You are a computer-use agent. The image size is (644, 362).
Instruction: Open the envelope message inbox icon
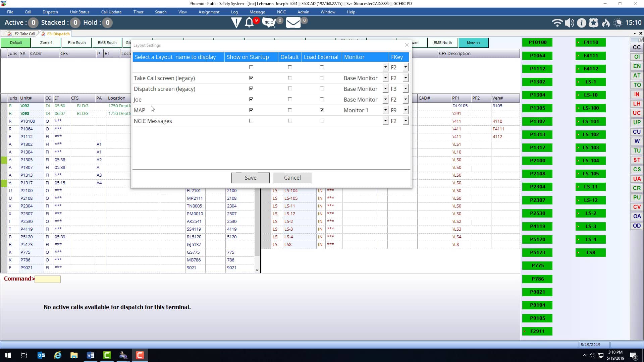point(293,22)
